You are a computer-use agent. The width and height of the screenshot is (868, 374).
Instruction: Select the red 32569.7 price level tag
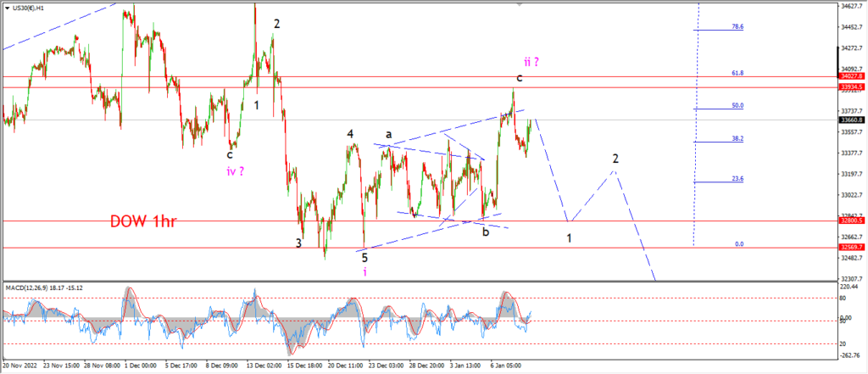click(x=852, y=248)
